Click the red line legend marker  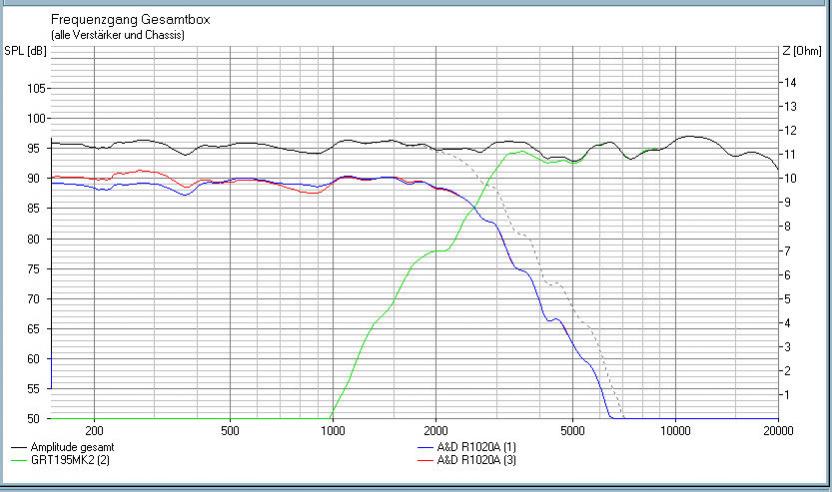pos(426,460)
